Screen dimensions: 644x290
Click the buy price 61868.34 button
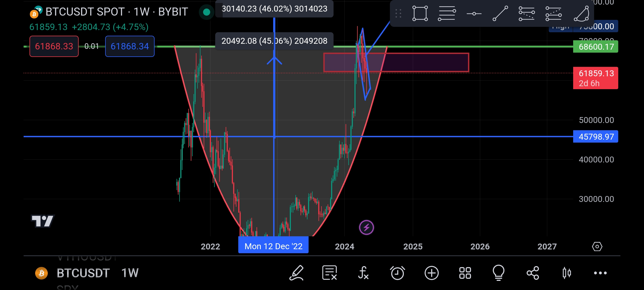[130, 46]
